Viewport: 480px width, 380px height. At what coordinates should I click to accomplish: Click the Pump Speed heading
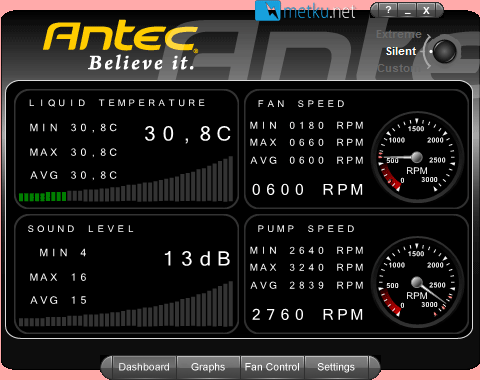(x=306, y=229)
